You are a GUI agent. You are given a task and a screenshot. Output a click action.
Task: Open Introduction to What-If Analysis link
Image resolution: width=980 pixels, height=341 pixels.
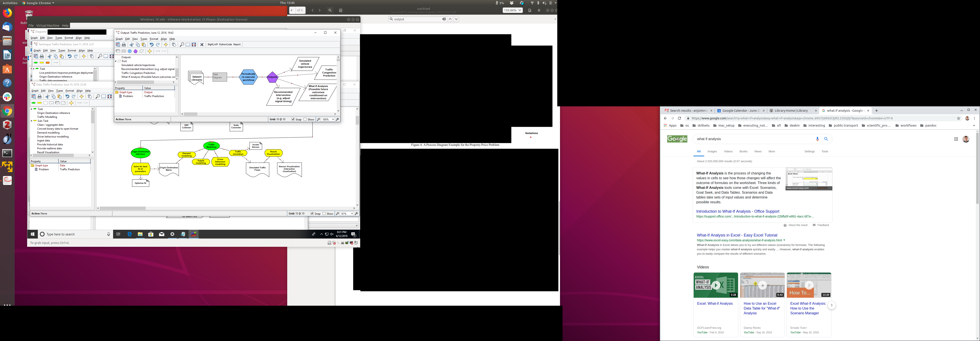tap(737, 211)
